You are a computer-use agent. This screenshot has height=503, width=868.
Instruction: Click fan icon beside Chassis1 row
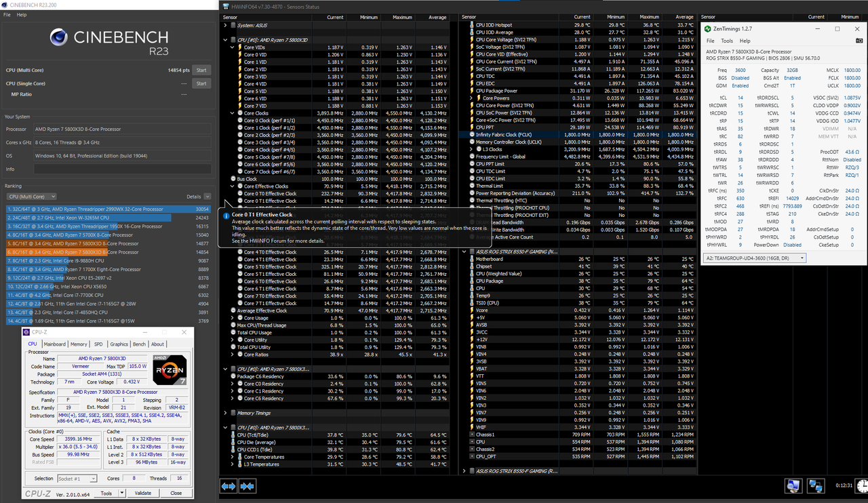[471, 435]
